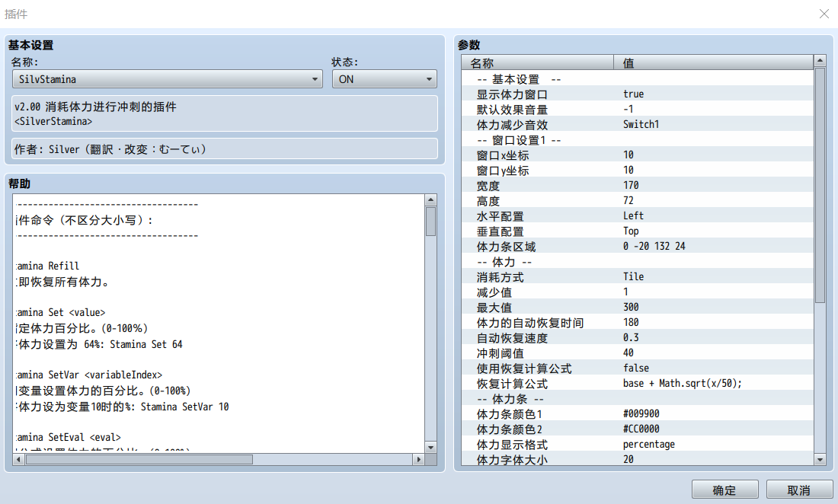Image resolution: width=838 pixels, height=504 pixels.
Task: Select the 窗口x坐标 parameter row
Action: coord(638,155)
